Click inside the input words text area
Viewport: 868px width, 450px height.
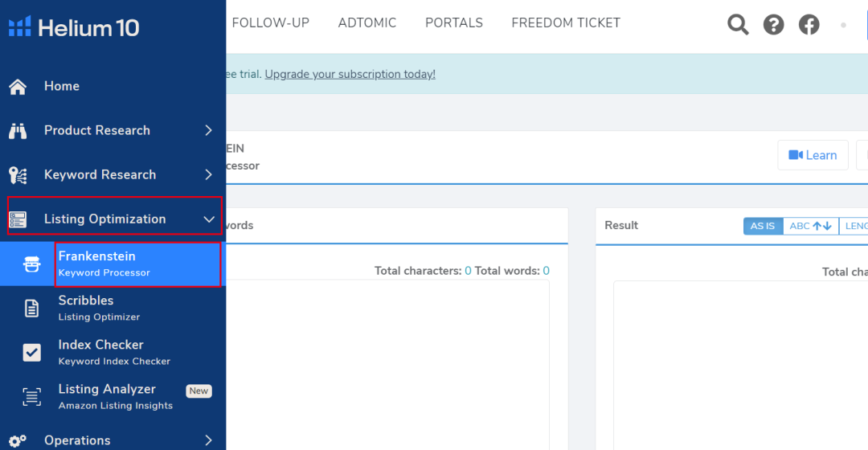[x=387, y=366]
